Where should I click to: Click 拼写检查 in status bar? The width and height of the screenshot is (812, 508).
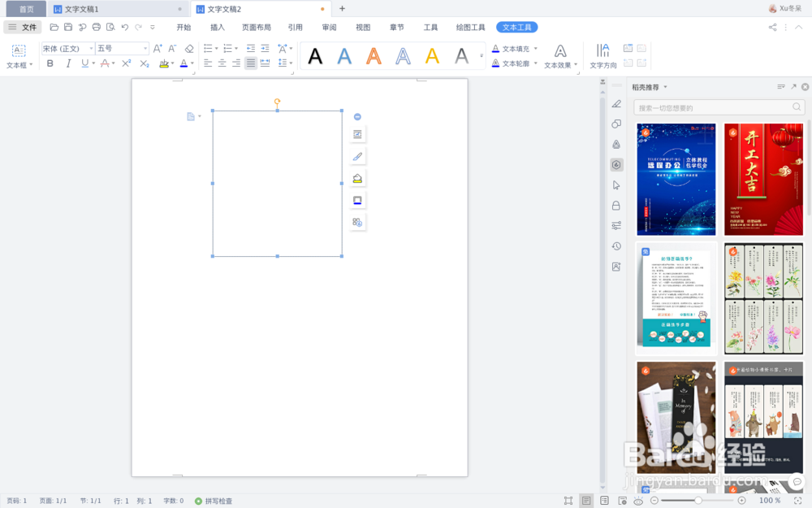214,501
